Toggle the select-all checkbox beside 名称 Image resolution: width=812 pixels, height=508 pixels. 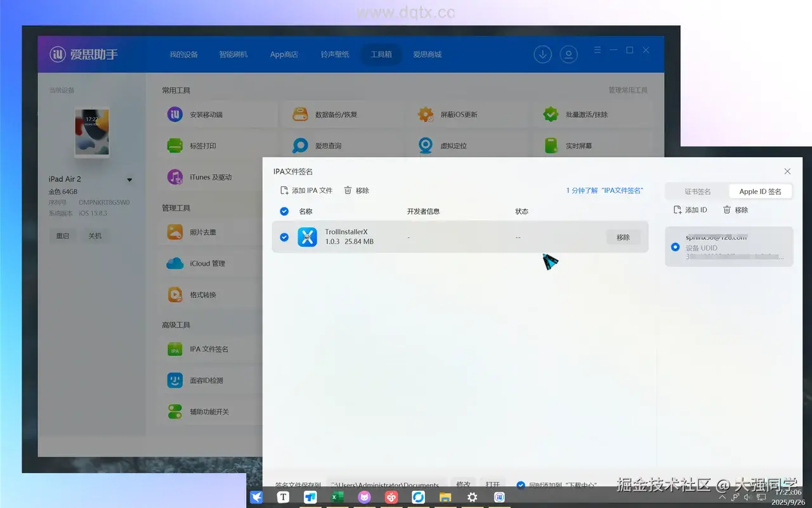(284, 211)
